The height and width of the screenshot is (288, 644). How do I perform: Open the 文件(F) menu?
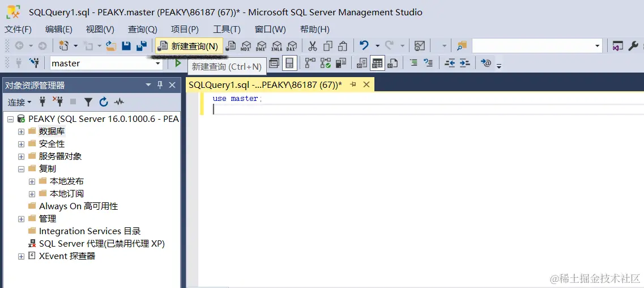pos(18,29)
